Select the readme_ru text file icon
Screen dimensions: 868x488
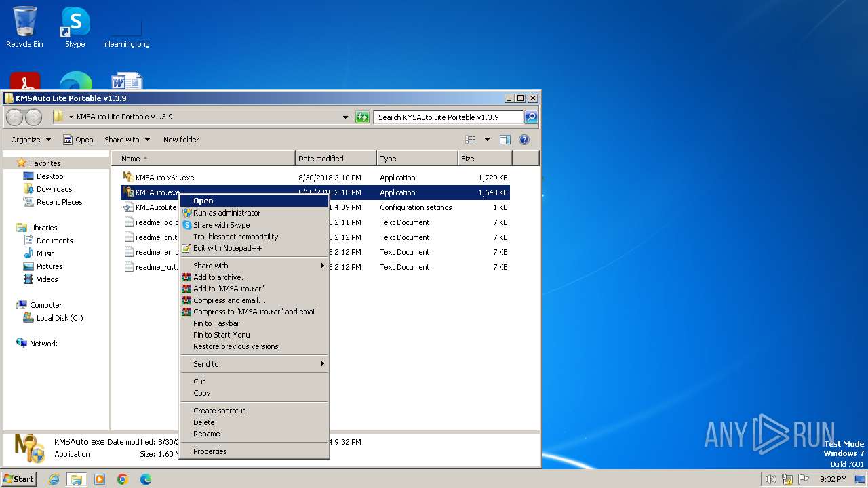(129, 266)
